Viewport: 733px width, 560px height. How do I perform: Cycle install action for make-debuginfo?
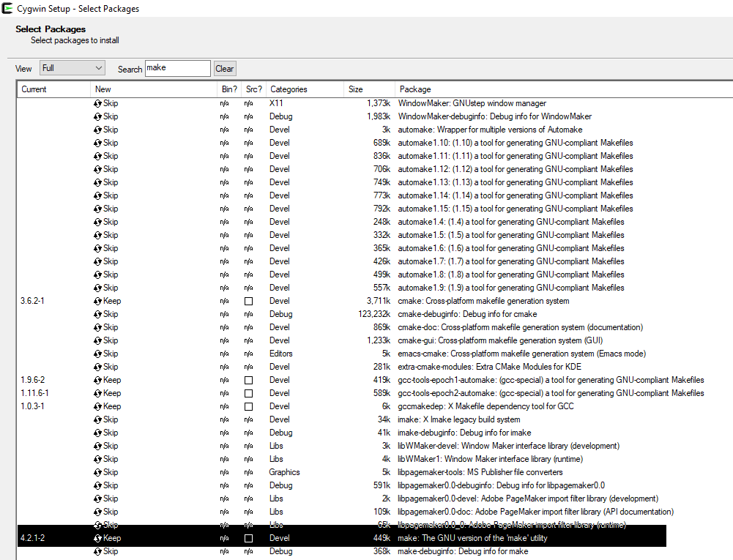coord(97,551)
